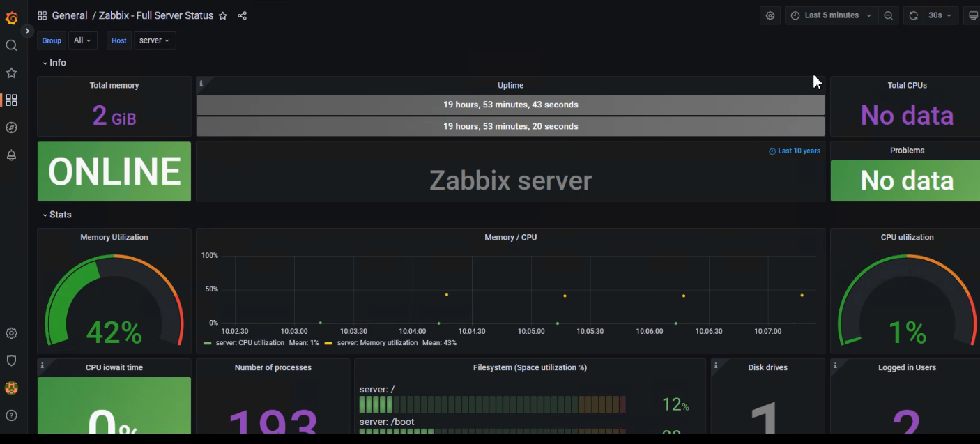Click the server: / filesystem bar gauge
Screen dimensions: 980x444
click(x=493, y=405)
